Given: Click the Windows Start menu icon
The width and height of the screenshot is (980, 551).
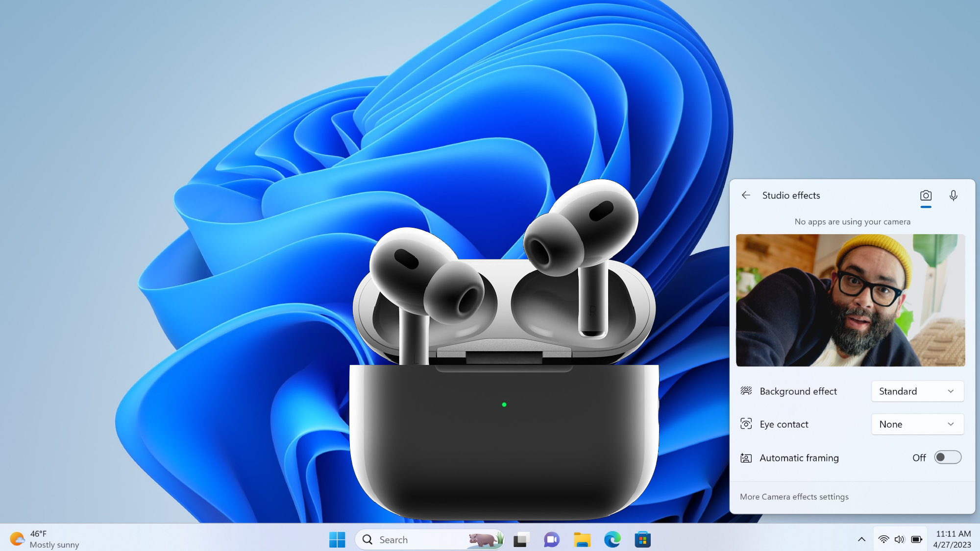Looking at the screenshot, I should pos(337,539).
